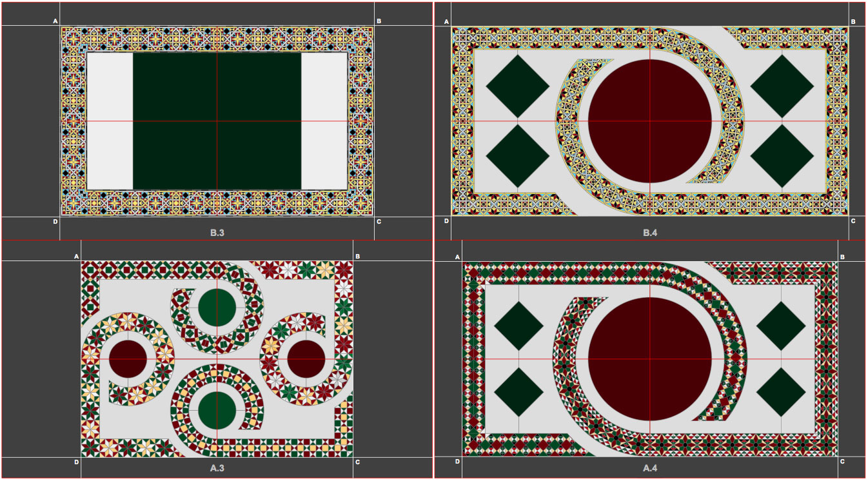Pick the upper-right green diamond in A.4
This screenshot has height=481, width=868.
[781, 326]
